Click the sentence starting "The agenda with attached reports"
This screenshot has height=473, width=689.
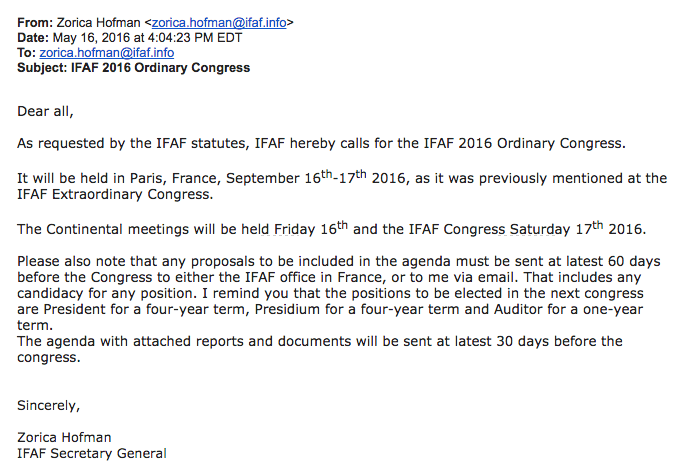320,341
